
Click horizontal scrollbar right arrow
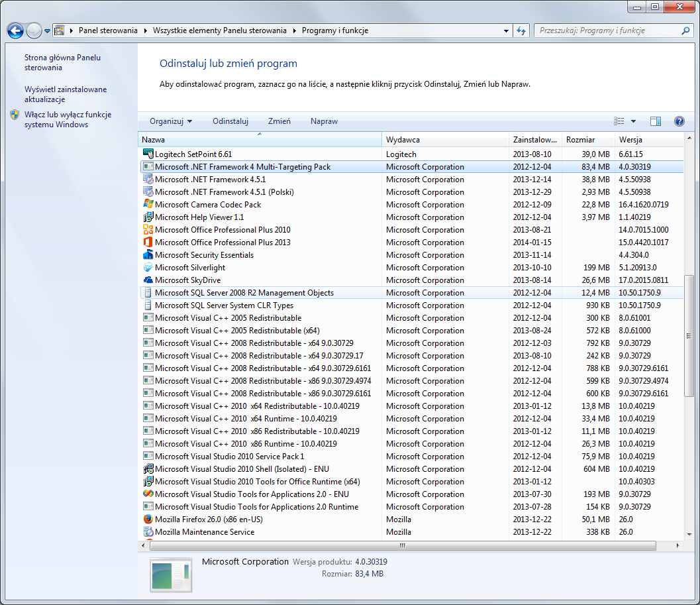pos(677,545)
